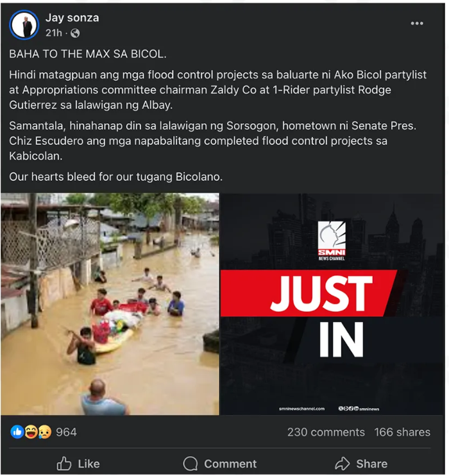Click Jay sonza's profile picture
The width and height of the screenshot is (449, 476).
coord(24,25)
